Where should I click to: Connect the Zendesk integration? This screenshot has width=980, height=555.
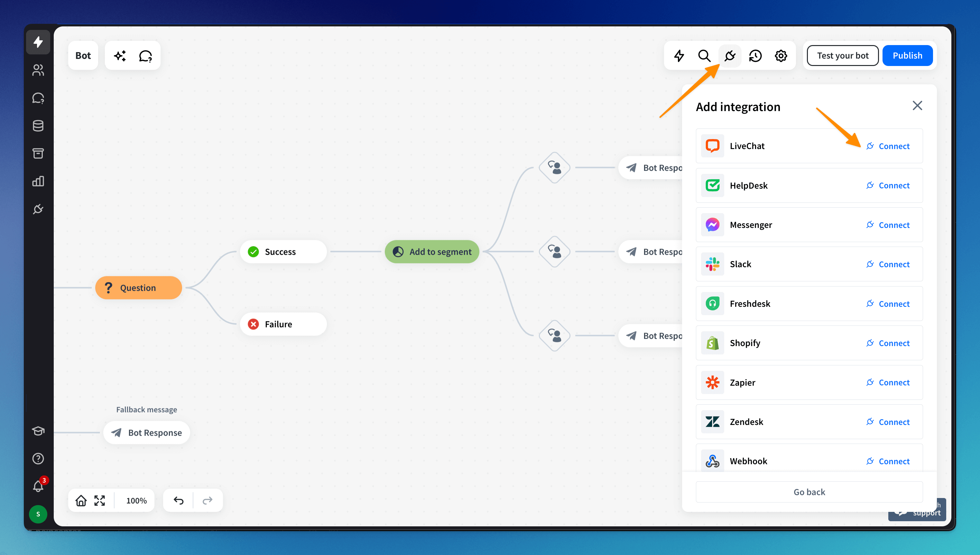(888, 422)
